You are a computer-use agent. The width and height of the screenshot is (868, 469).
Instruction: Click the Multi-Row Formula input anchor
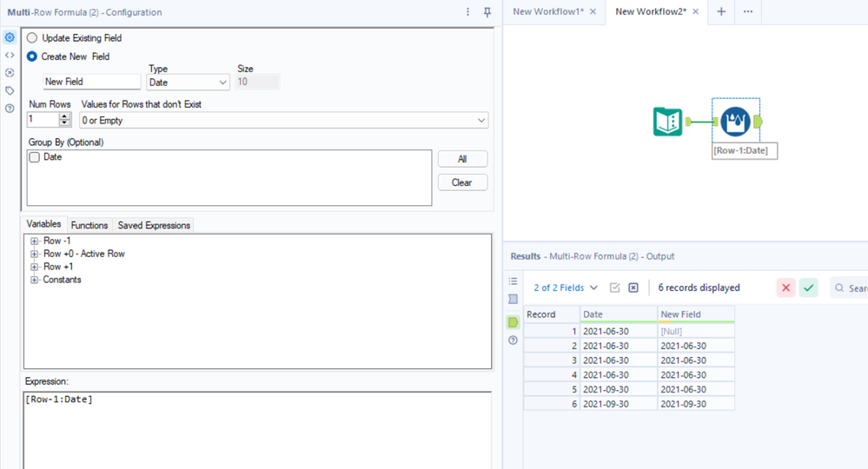(715, 122)
